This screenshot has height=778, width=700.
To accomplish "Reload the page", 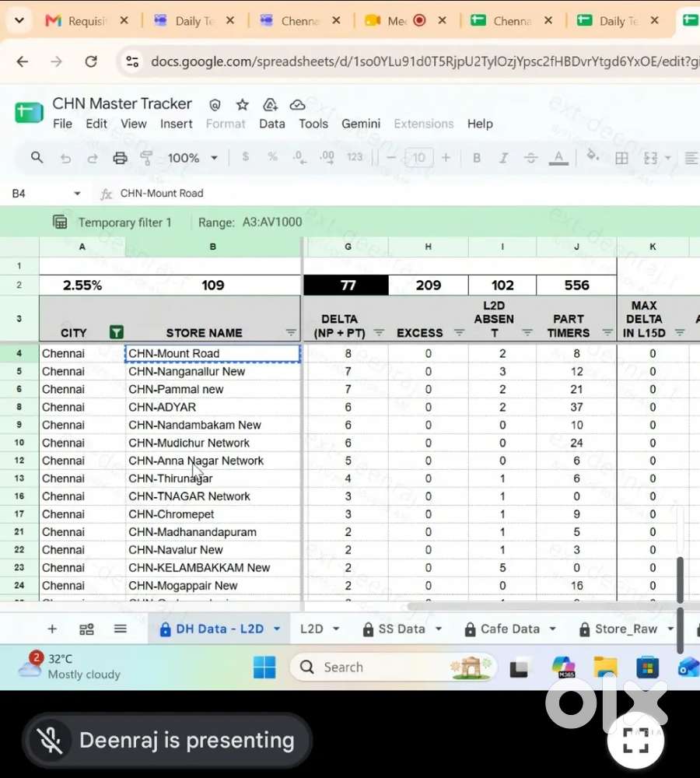I will point(91,61).
